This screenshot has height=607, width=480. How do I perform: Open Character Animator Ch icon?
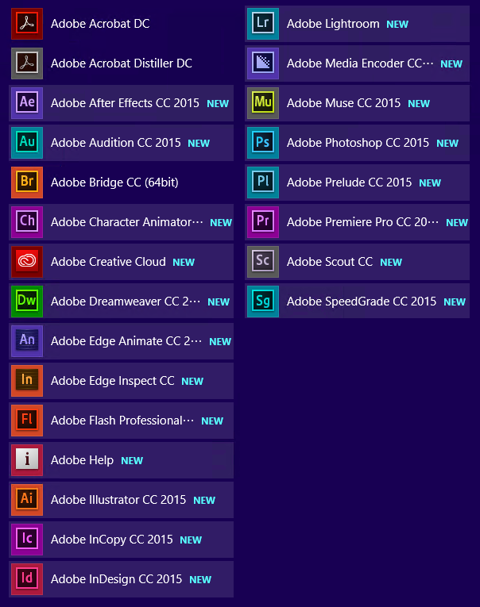[x=27, y=222]
